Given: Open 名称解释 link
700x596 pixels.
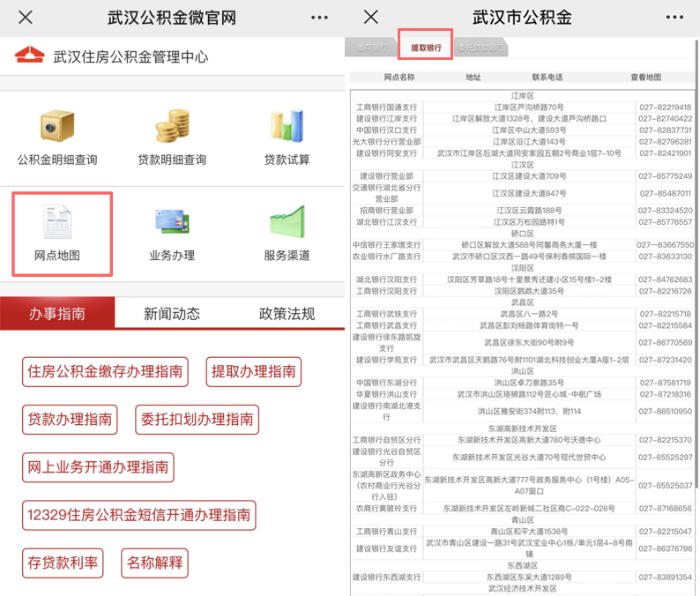Looking at the screenshot, I should coord(155,563).
